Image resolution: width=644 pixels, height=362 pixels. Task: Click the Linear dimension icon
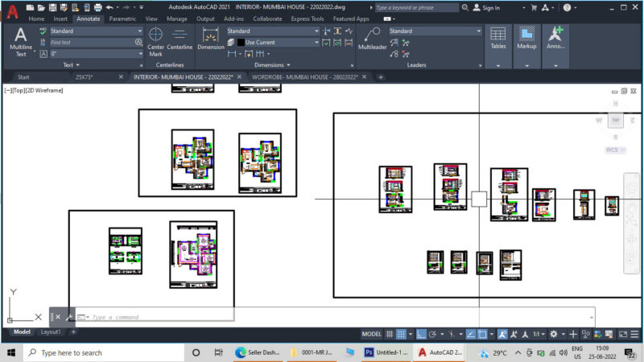[232, 54]
